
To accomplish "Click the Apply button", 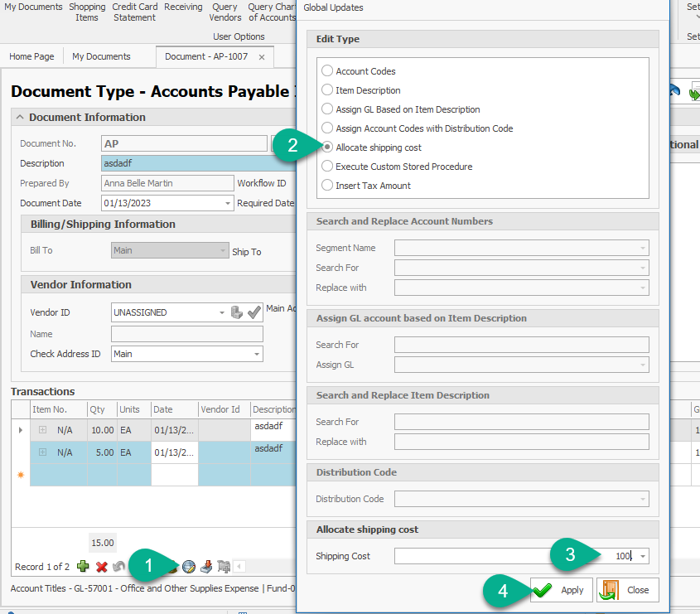I will [x=561, y=591].
